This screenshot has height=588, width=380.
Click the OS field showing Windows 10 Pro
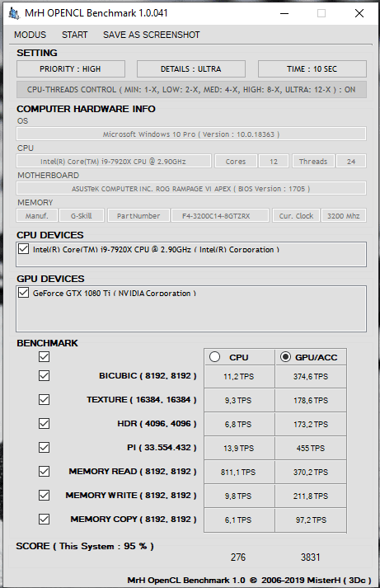click(191, 134)
